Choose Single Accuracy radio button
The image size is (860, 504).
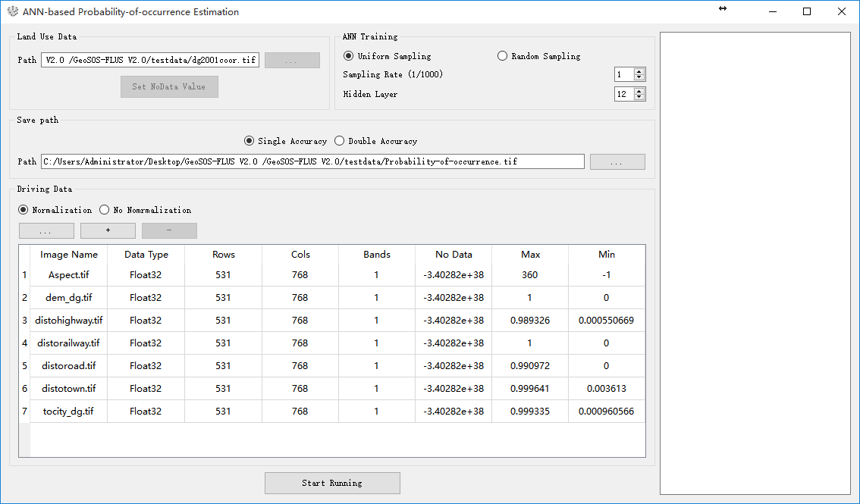click(x=249, y=141)
